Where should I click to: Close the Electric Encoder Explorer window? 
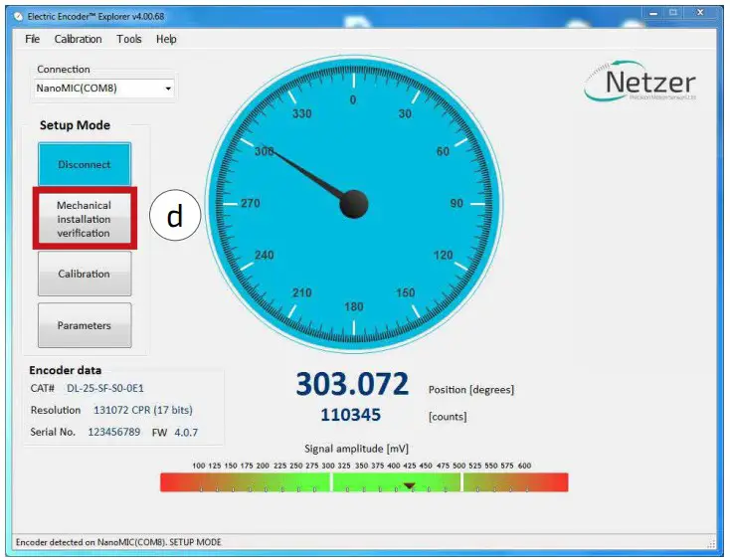(700, 13)
